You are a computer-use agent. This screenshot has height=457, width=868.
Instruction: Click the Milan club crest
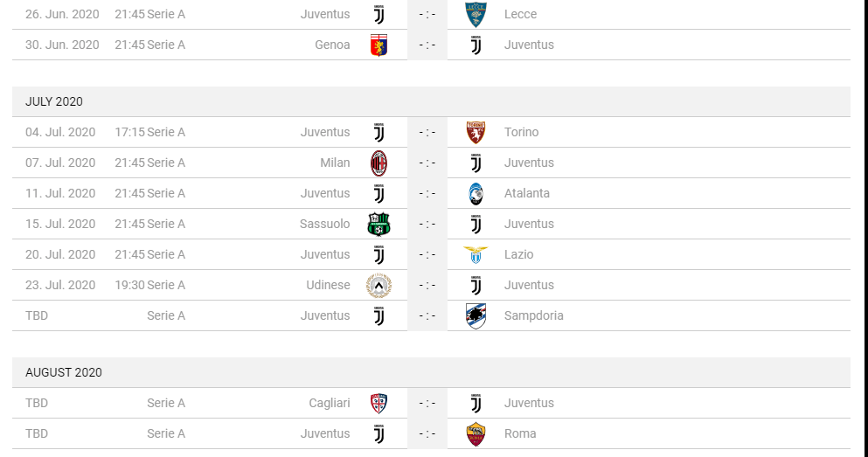click(378, 163)
